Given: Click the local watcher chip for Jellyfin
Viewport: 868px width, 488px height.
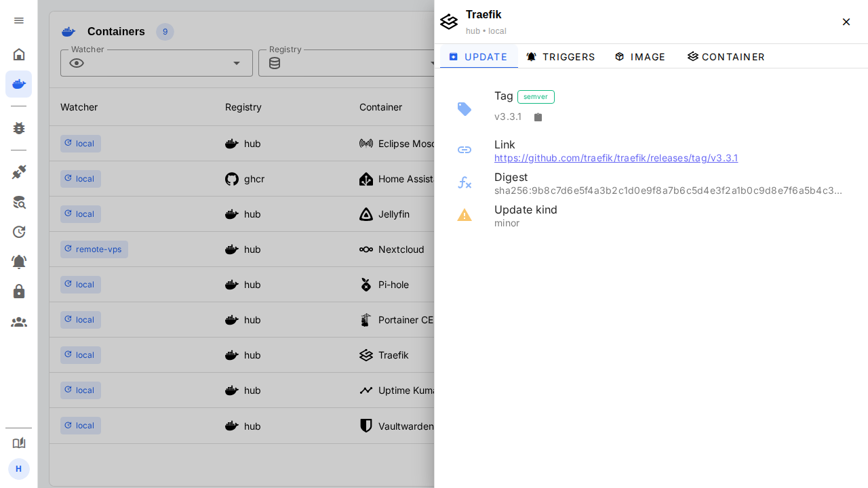Looking at the screenshot, I should click(x=81, y=214).
